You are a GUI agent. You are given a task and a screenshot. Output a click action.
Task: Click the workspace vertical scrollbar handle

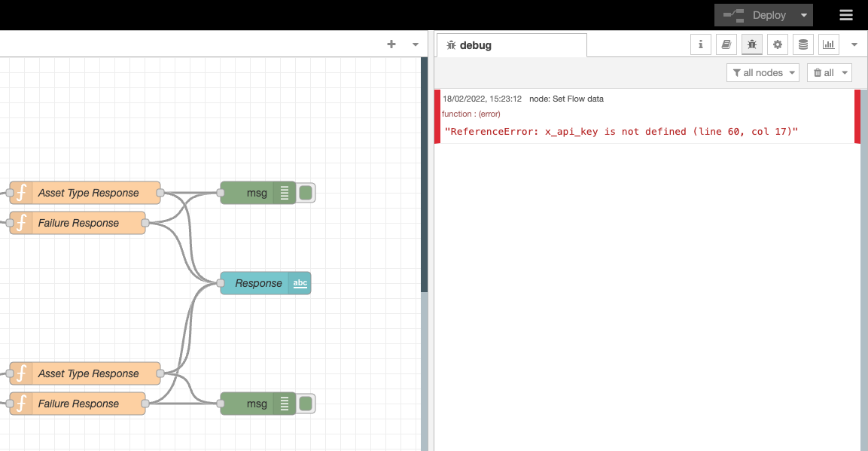[x=424, y=175]
